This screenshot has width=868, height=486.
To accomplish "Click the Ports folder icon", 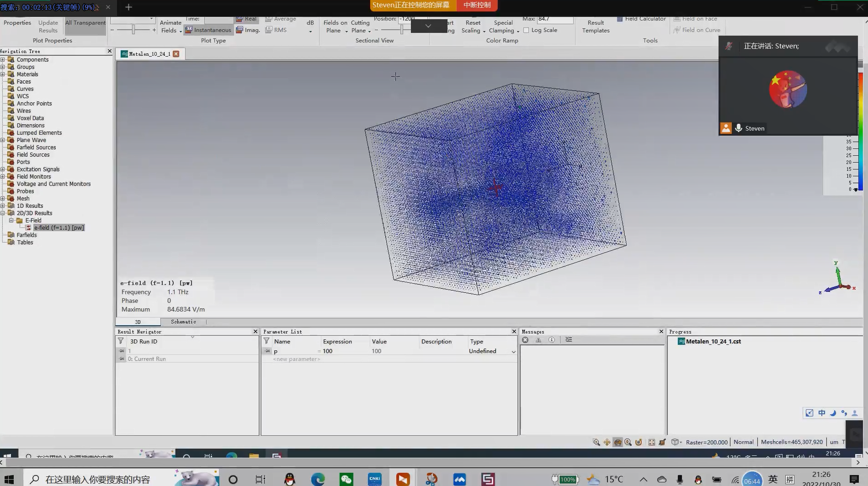I will point(11,162).
